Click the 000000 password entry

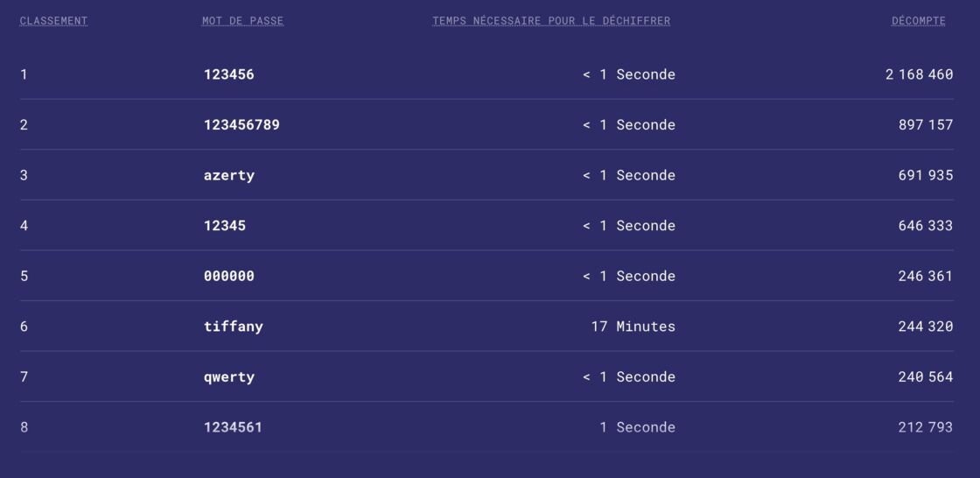[228, 276]
